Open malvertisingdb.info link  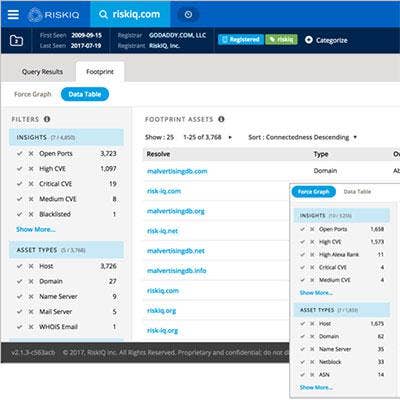pos(176,271)
